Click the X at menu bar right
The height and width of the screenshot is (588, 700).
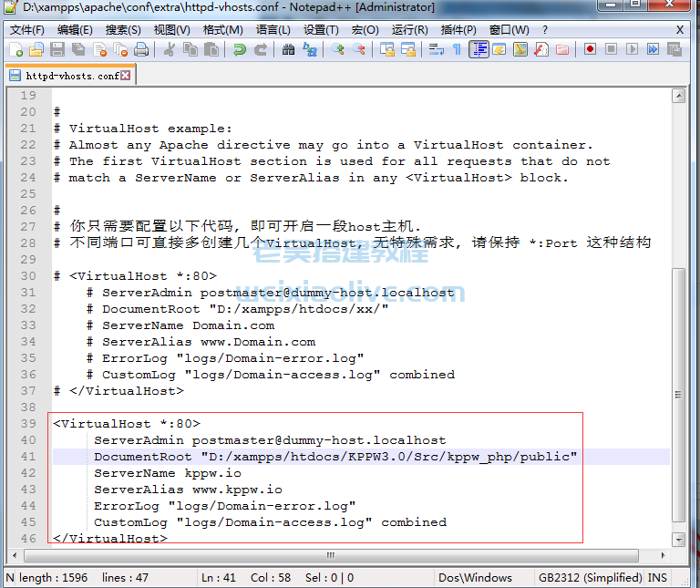point(680,30)
